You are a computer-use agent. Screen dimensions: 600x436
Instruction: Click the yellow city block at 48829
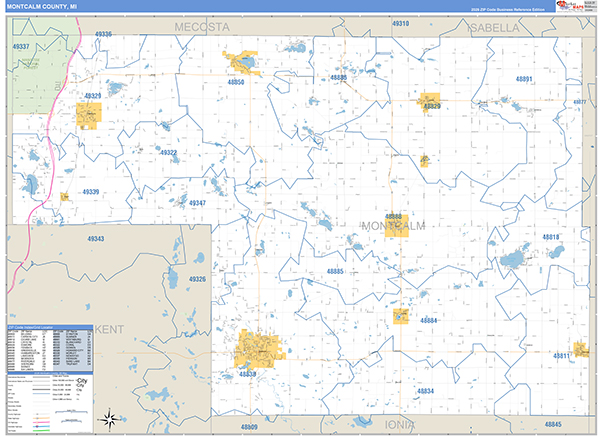(x=430, y=99)
